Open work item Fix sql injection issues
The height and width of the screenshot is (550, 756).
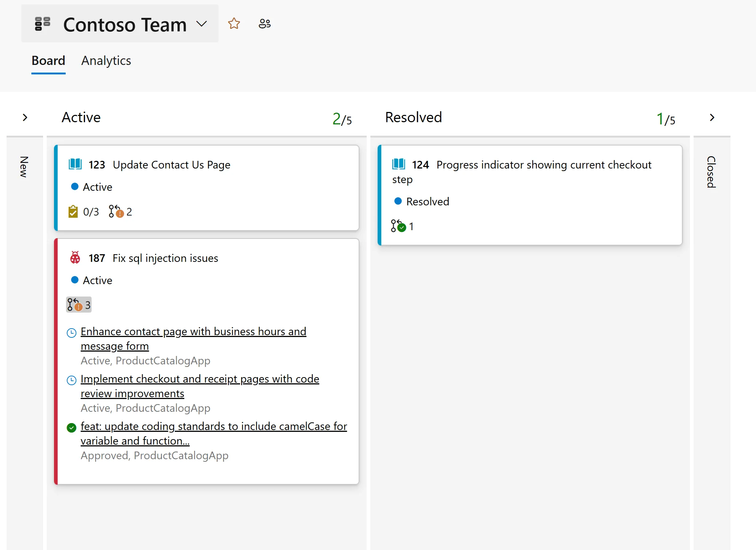(x=165, y=258)
